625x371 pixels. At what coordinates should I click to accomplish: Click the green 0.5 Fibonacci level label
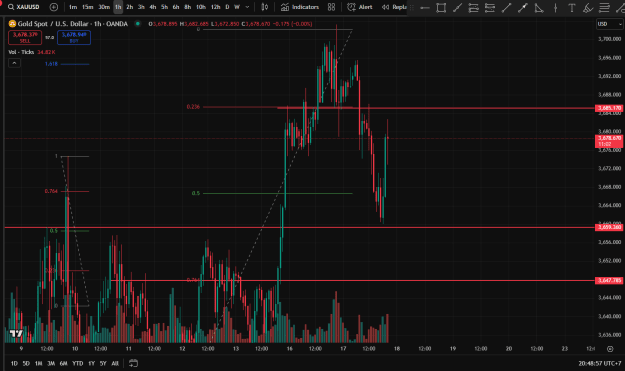pos(196,193)
